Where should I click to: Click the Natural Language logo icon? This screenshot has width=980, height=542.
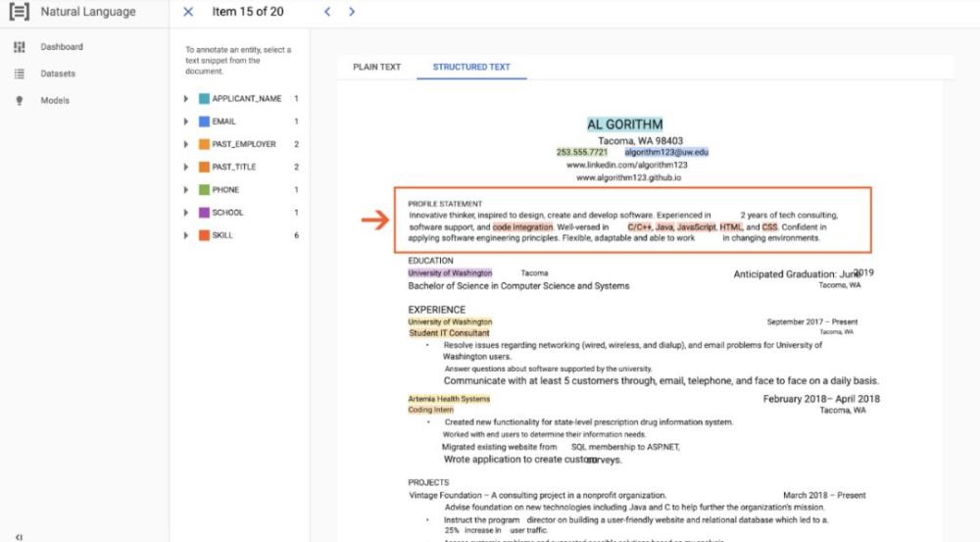20,12
